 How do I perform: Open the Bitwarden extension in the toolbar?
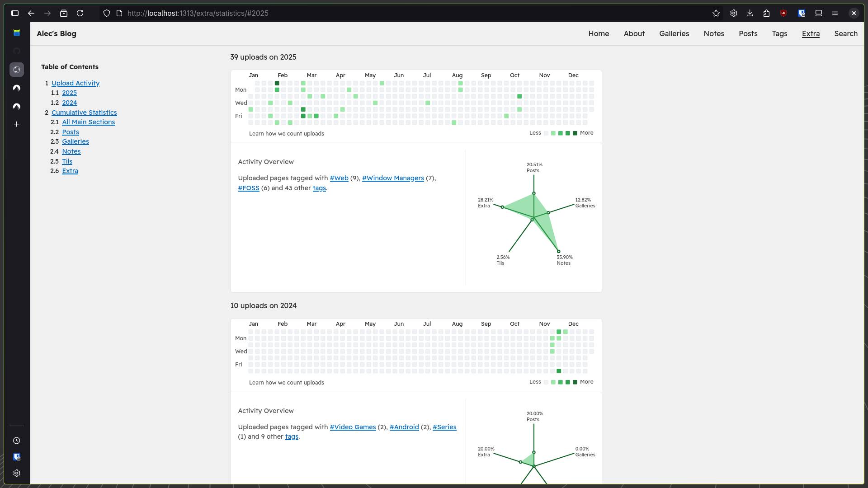802,13
